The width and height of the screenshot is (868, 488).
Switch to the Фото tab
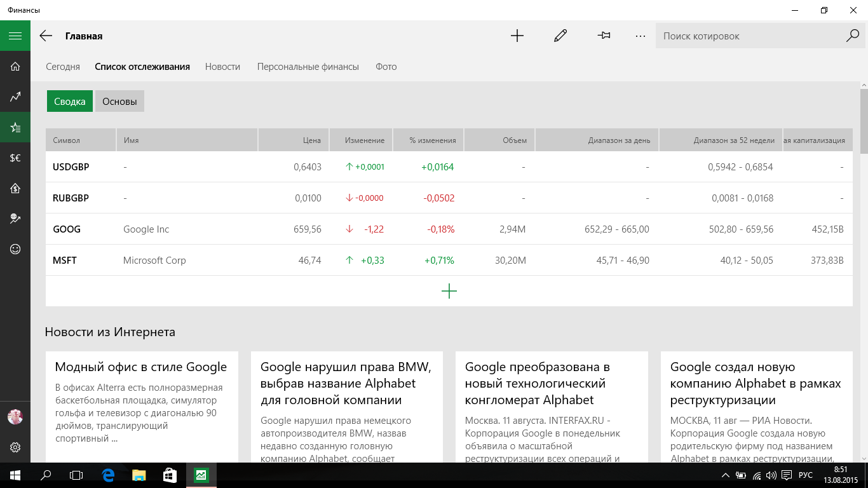(x=386, y=67)
